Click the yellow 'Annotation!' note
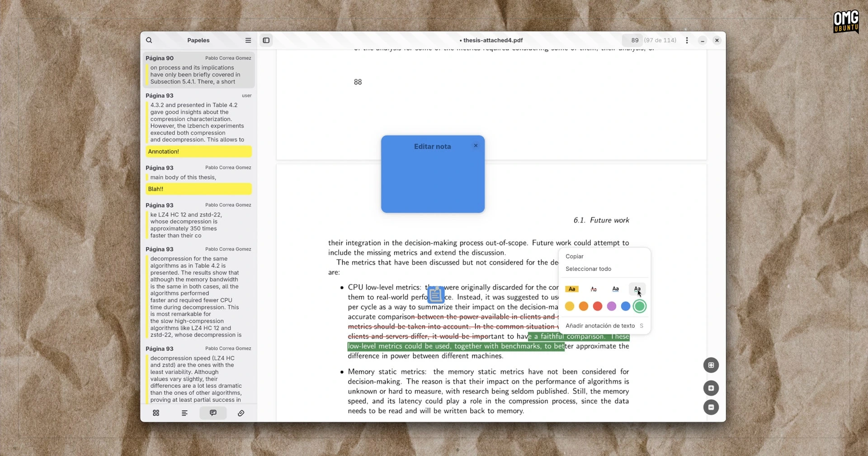Viewport: 868px width, 456px height. pos(198,152)
